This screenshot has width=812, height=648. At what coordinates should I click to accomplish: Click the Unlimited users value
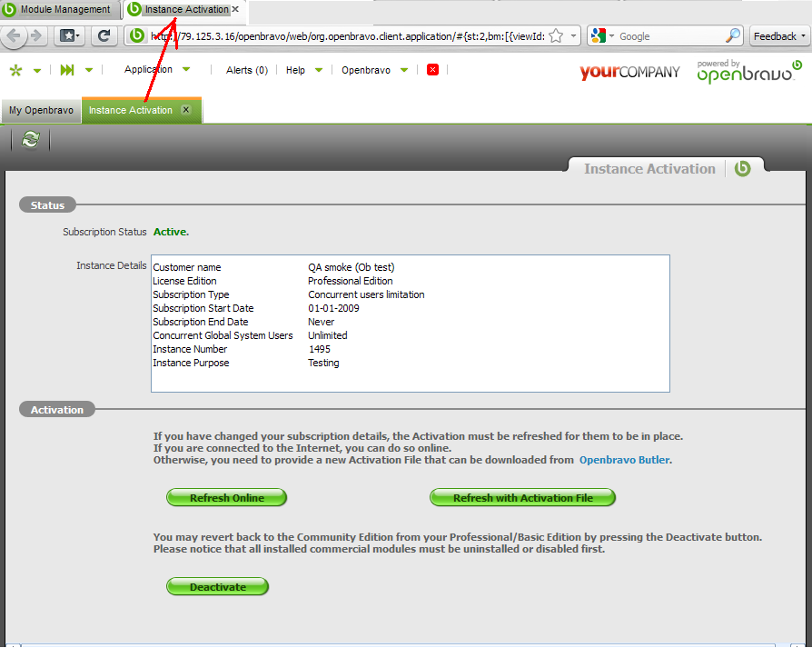[x=328, y=335]
